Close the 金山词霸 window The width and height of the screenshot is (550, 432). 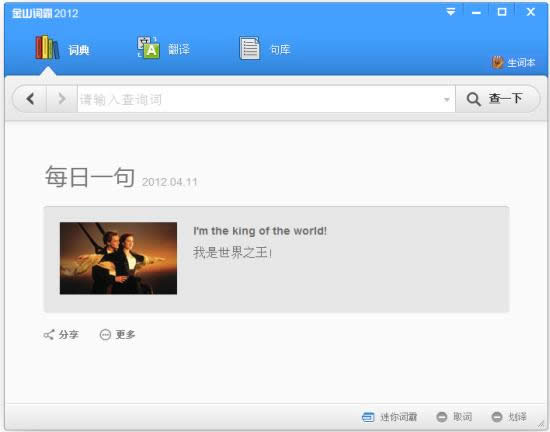[531, 12]
